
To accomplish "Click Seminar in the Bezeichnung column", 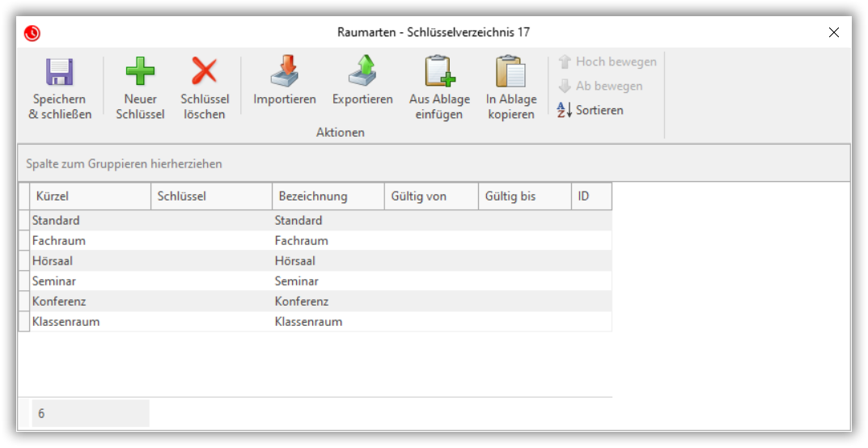I will 328,281.
